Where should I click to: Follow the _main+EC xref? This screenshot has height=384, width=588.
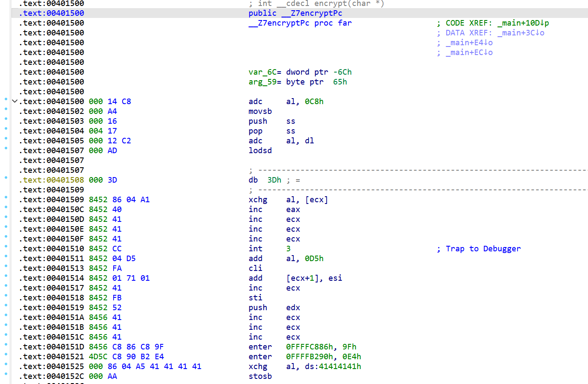coord(469,52)
